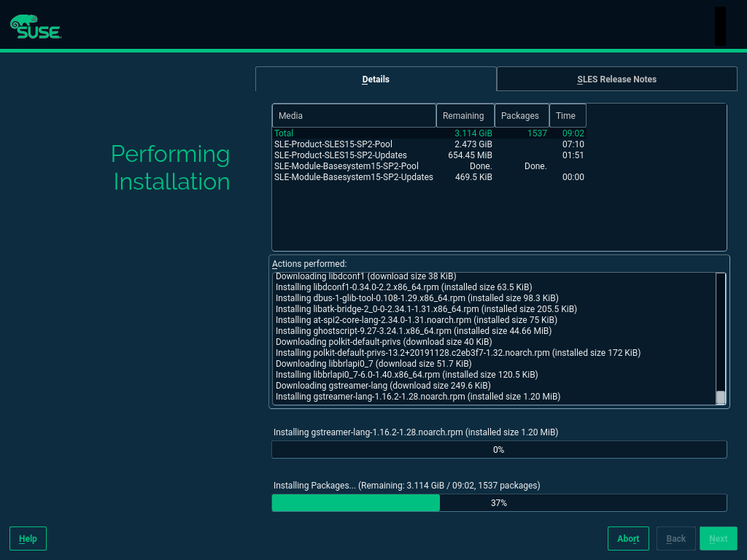
Task: Open Help for the installation
Action: (28, 538)
